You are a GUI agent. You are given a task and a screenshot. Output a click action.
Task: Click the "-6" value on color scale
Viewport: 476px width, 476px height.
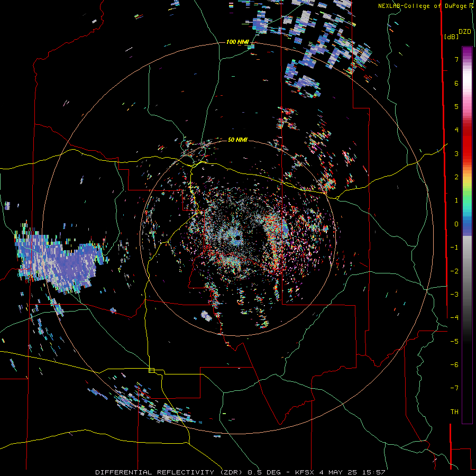point(454,365)
